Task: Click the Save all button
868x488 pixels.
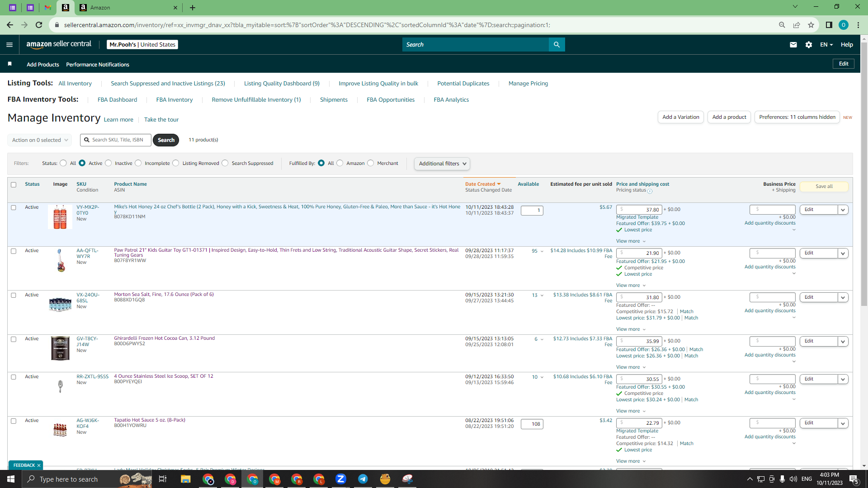Action: 824,187
